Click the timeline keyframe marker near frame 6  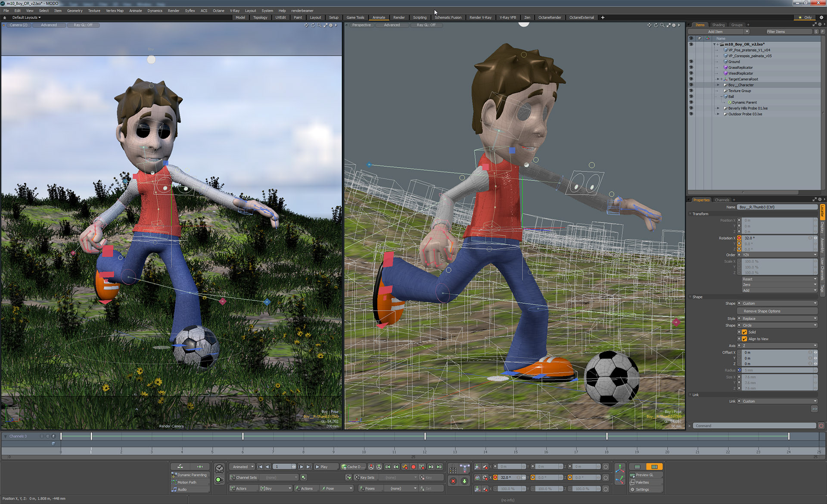tap(243, 436)
